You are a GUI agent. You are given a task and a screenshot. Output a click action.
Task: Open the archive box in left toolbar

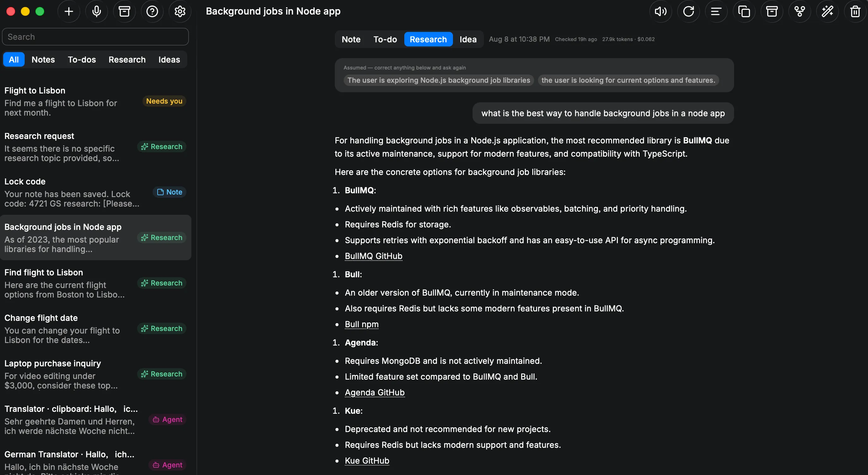(x=124, y=11)
